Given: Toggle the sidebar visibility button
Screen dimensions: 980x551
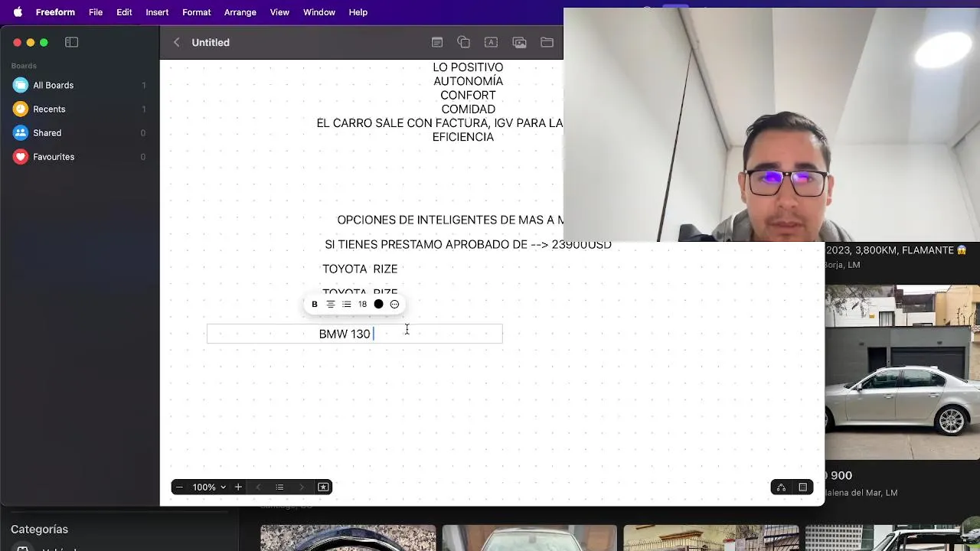Looking at the screenshot, I should pos(72,43).
